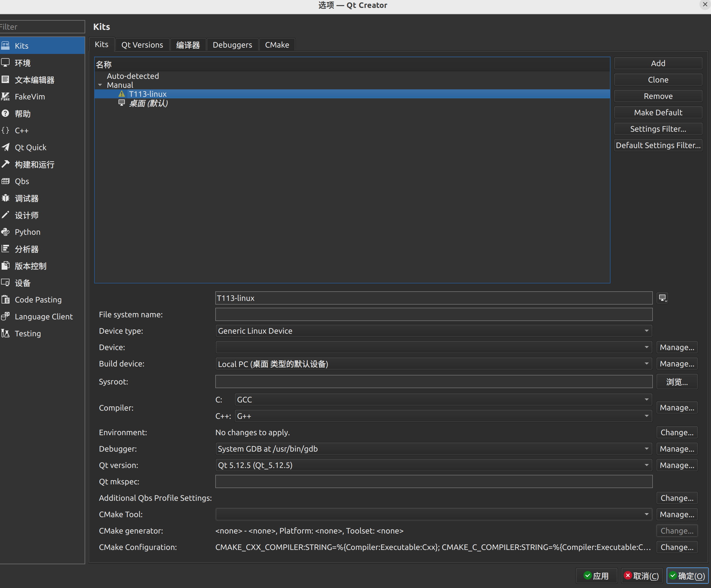Collapse the Manual kits group
The image size is (711, 588).
pos(100,85)
